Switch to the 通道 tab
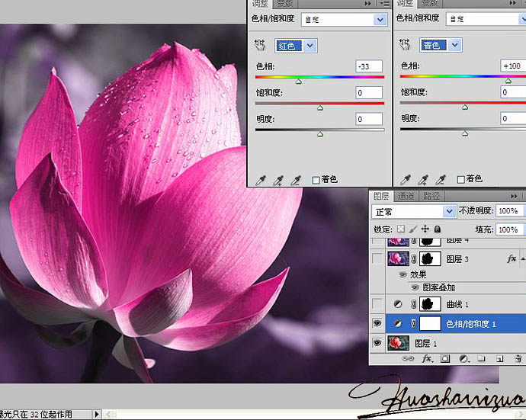Screen dimensions: 526x420 [x=406, y=196]
